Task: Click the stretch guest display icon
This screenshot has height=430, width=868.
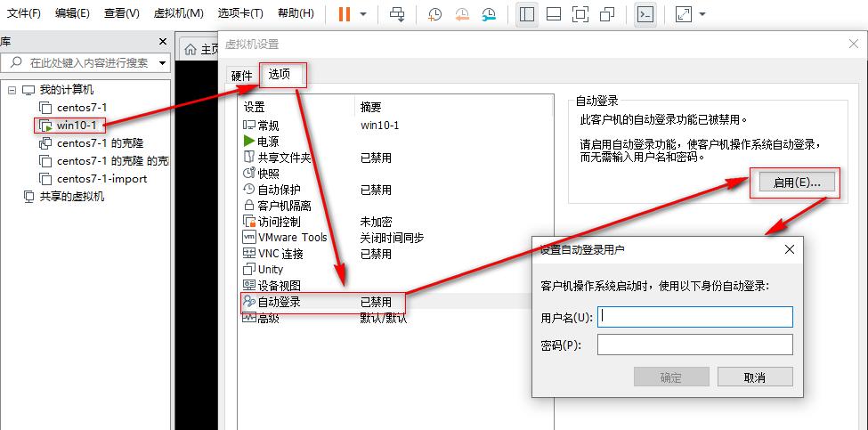Action: coord(685,14)
